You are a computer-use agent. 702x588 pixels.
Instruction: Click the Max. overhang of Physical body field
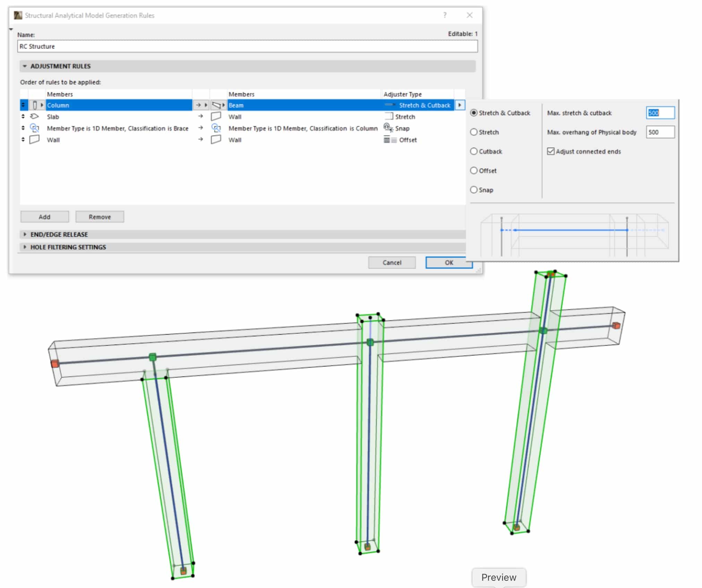coord(660,132)
